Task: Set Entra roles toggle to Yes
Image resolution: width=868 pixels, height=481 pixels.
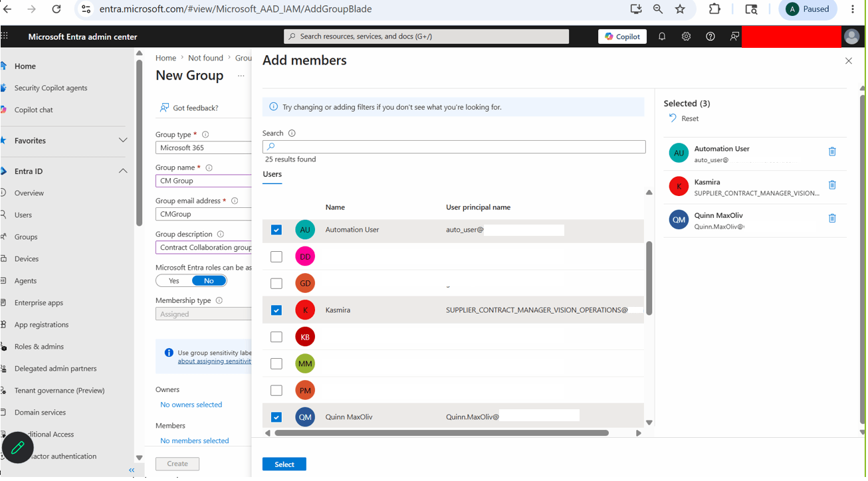Action: click(174, 281)
